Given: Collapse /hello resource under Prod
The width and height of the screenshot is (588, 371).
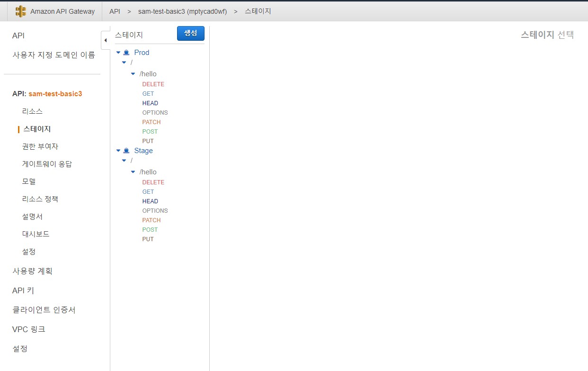Looking at the screenshot, I should pos(133,74).
